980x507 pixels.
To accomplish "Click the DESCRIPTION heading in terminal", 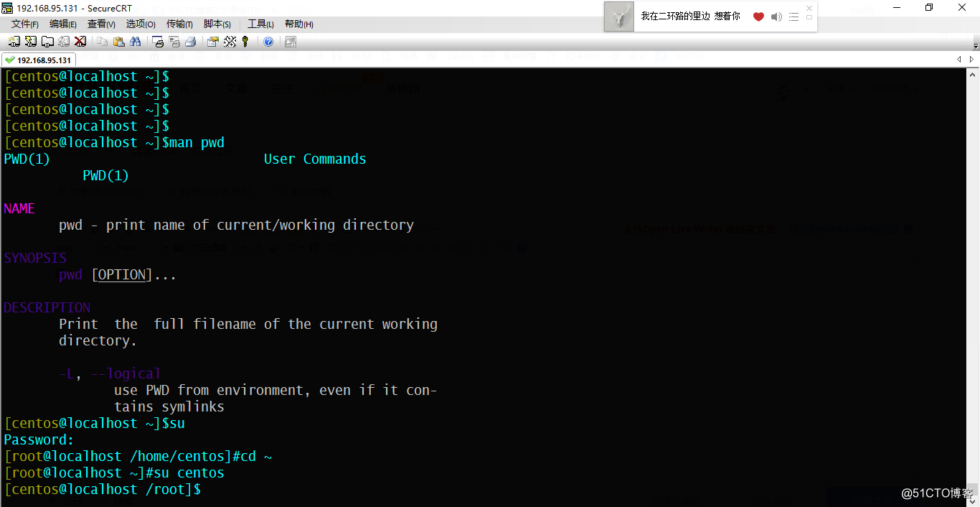I will [x=47, y=307].
